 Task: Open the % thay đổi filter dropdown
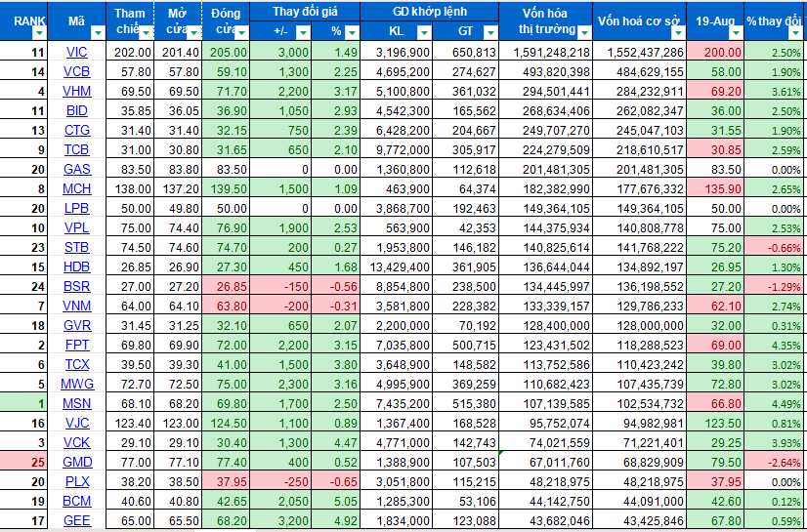(796, 33)
